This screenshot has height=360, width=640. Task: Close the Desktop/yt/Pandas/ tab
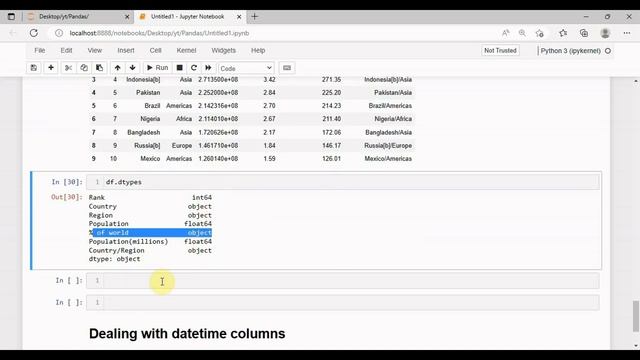pyautogui.click(x=127, y=17)
